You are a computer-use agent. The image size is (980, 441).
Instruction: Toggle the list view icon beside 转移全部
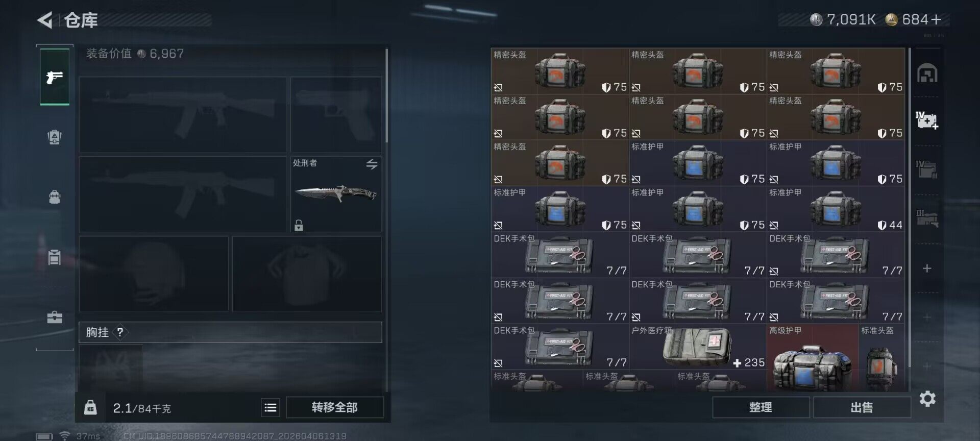tap(271, 407)
